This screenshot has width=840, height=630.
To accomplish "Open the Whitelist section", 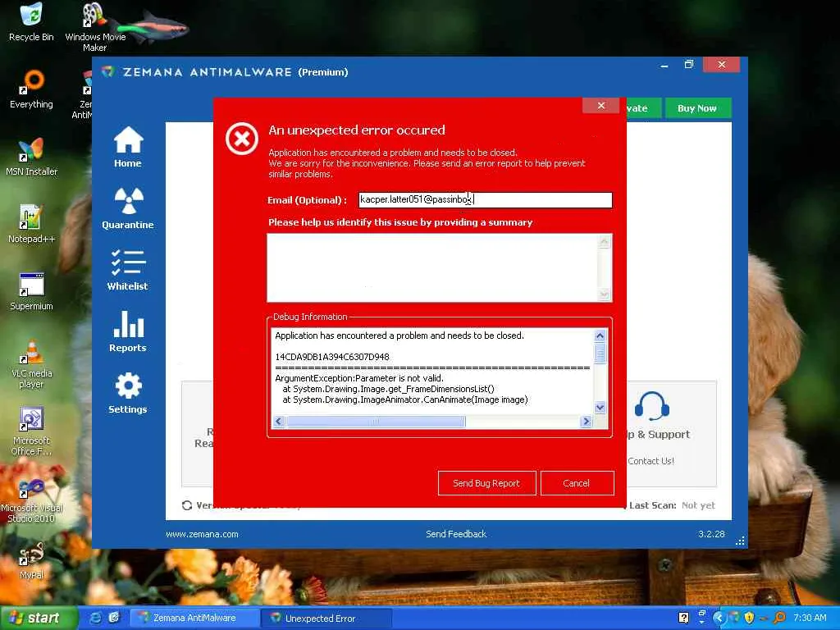I will tap(127, 270).
